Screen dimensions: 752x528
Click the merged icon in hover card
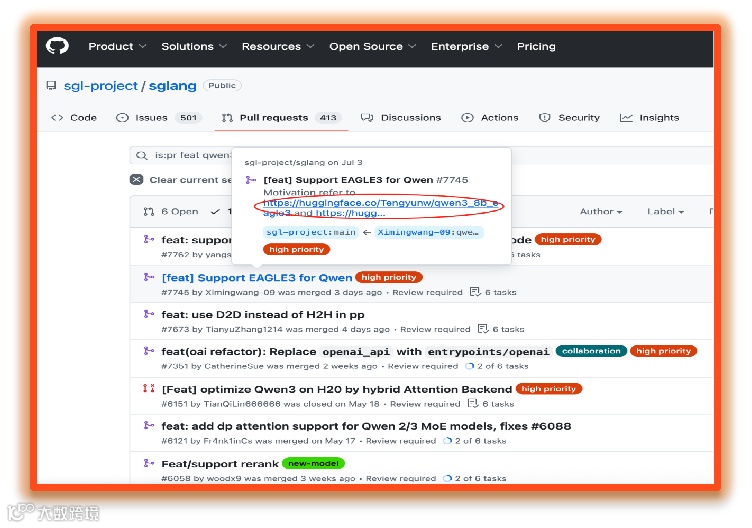coord(250,180)
